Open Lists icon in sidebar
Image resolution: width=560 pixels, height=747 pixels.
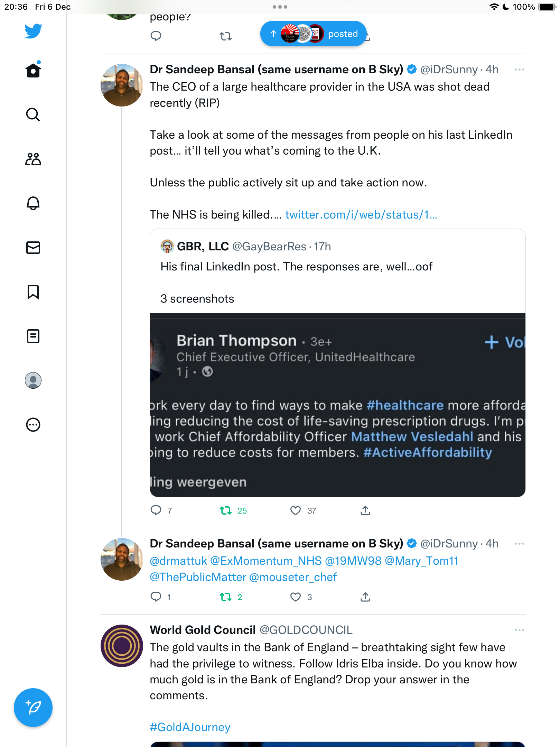(x=33, y=336)
